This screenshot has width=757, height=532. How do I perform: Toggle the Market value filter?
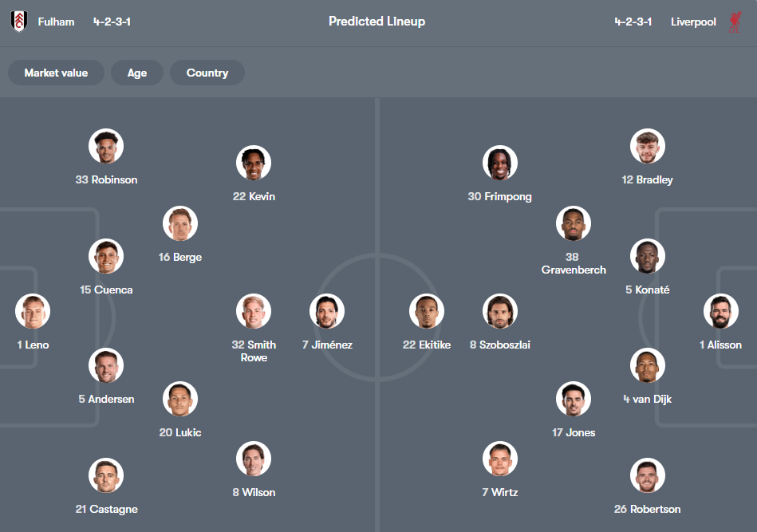coord(55,73)
